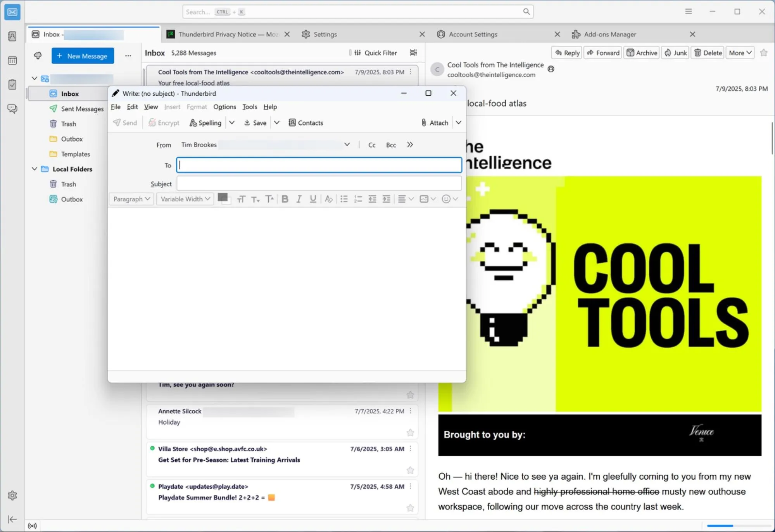
Task: Open the Chat panel from sidebar
Action: pos(12,109)
